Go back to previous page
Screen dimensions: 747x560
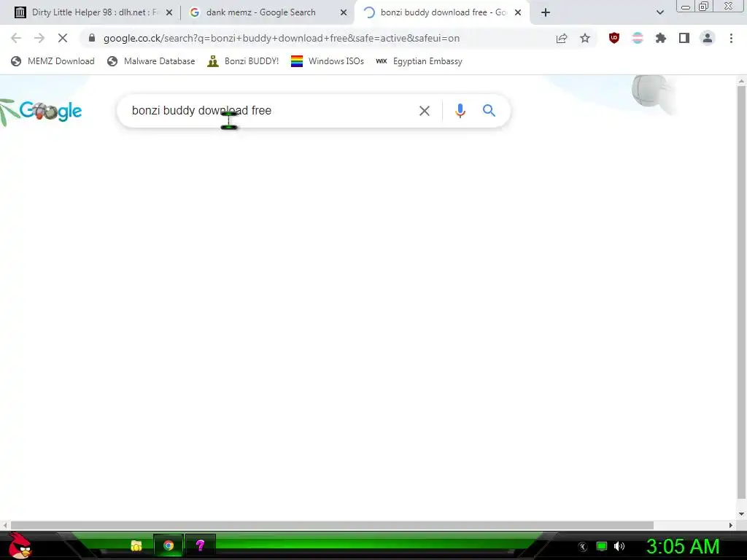(x=16, y=38)
